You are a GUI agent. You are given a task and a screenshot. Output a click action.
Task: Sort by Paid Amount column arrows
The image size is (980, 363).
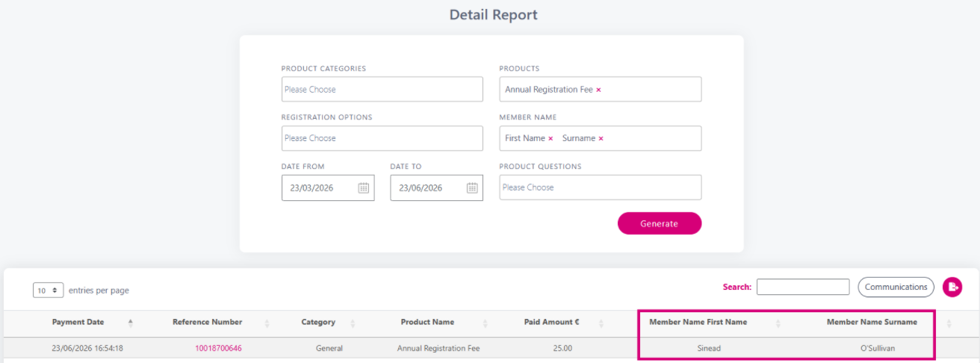[x=601, y=323]
